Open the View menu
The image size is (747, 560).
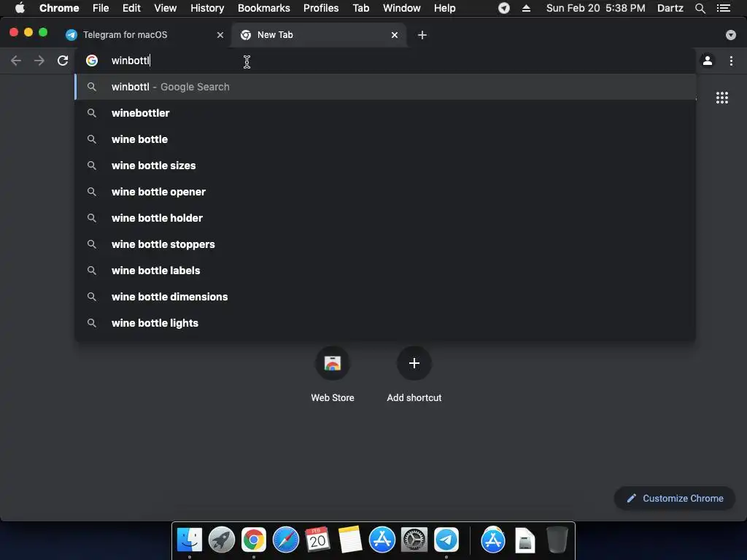(166, 8)
